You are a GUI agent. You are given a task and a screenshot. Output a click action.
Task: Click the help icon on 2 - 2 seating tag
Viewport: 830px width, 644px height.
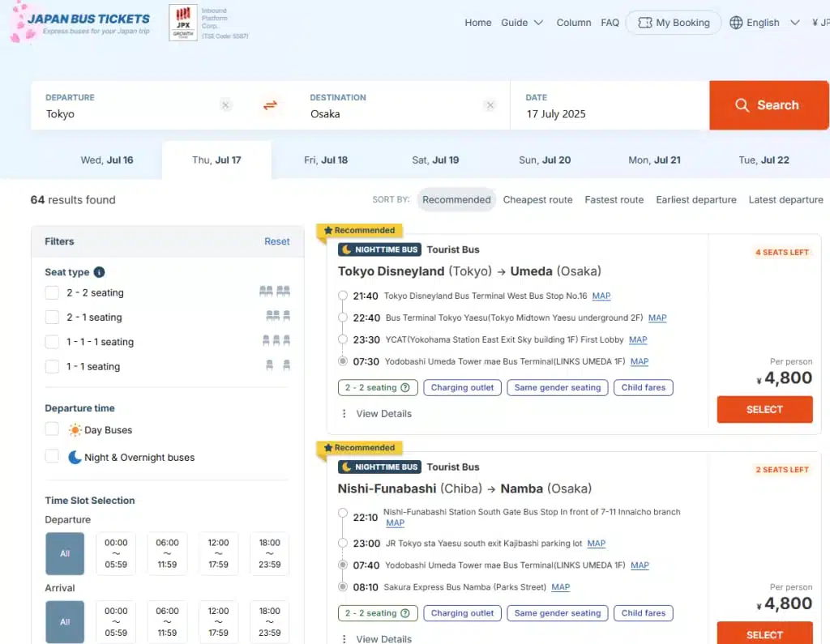point(405,388)
